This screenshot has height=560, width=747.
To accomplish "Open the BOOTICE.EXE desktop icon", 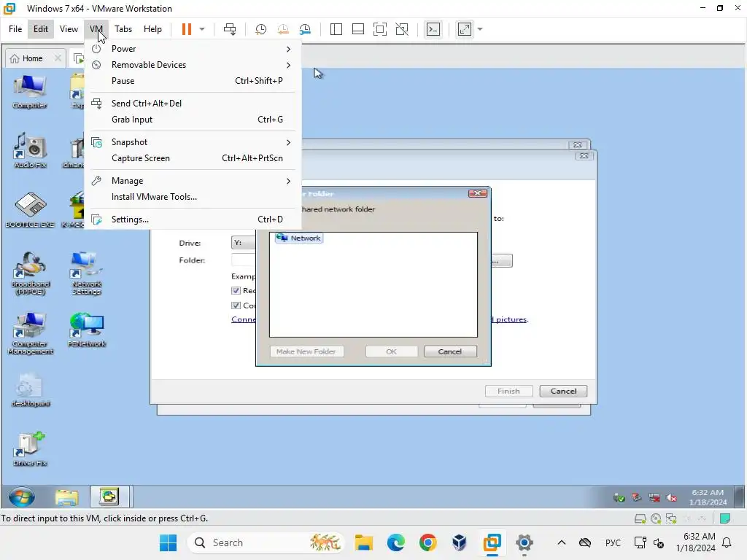I will [30, 210].
